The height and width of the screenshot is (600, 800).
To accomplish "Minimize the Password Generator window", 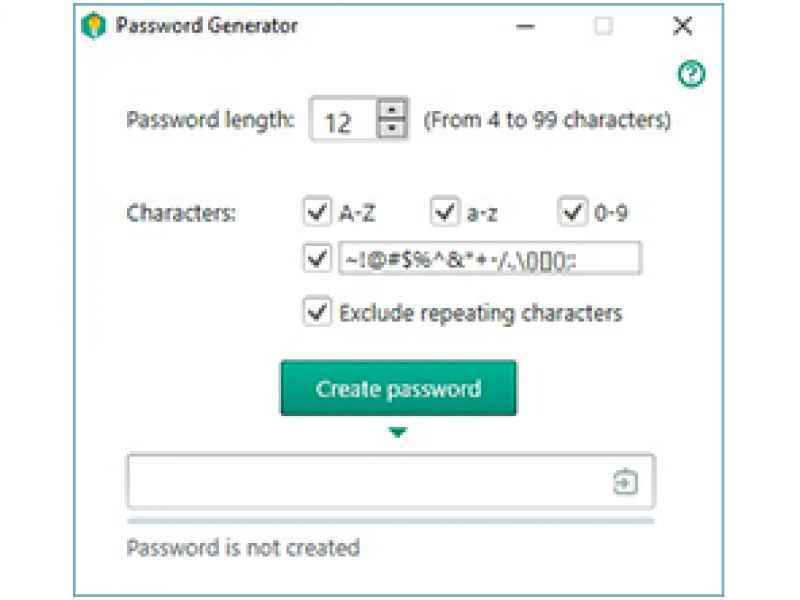I will (525, 27).
